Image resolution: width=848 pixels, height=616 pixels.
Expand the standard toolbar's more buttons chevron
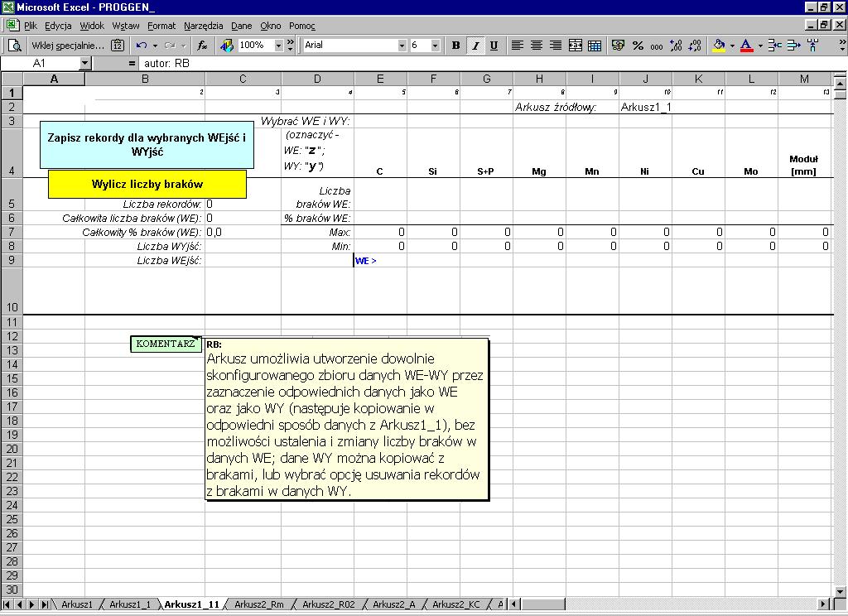(291, 46)
